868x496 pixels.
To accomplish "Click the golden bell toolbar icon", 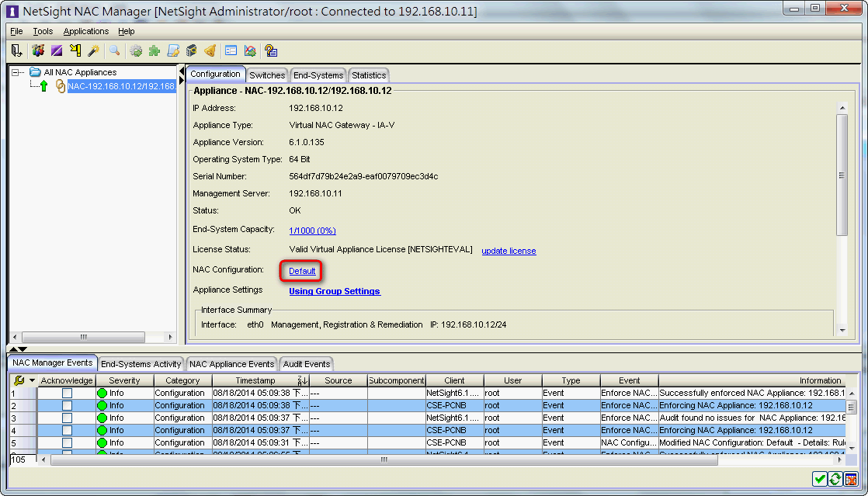I will click(210, 51).
